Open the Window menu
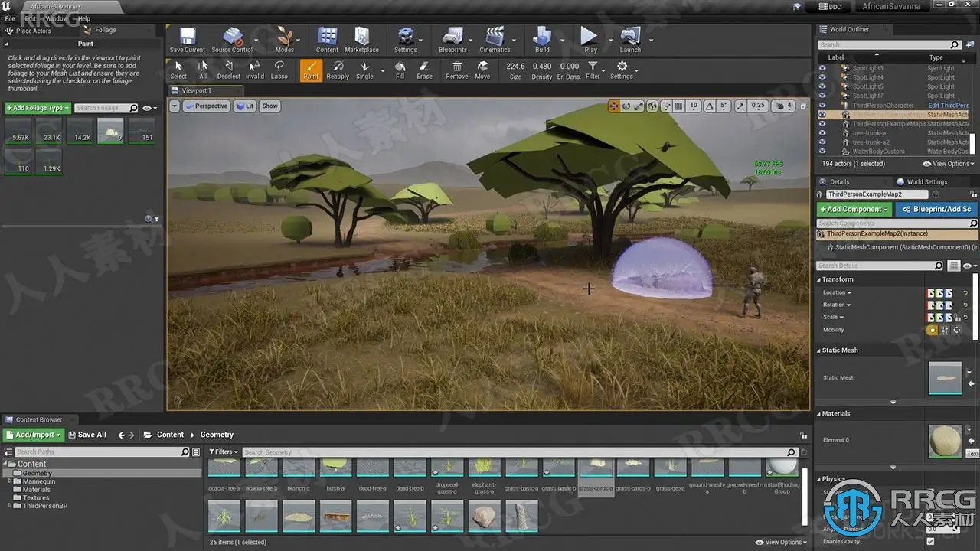 (x=56, y=18)
